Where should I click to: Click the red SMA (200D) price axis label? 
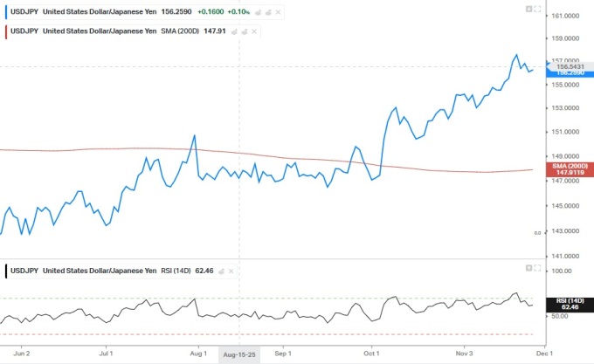pos(570,168)
